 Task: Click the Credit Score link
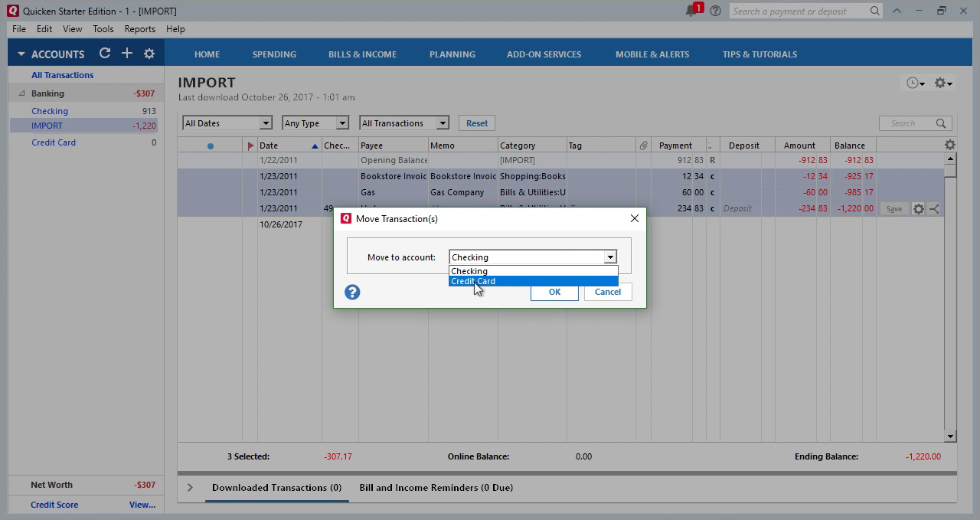[54, 505]
